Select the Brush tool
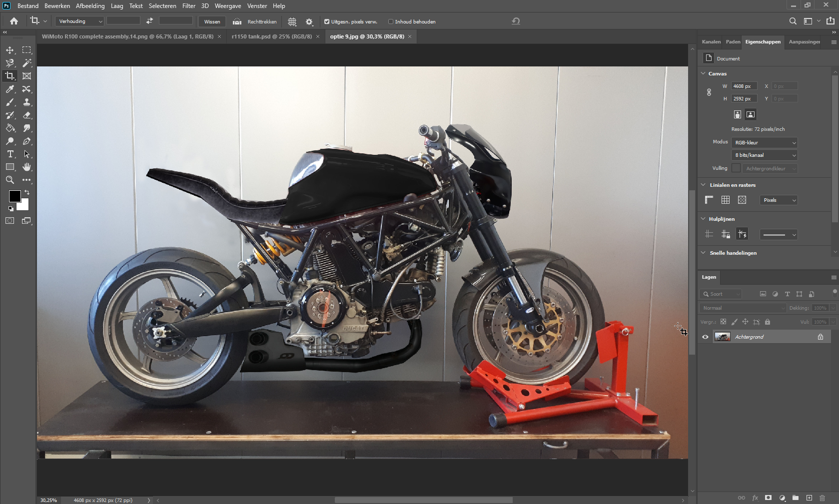839x504 pixels. (10, 102)
